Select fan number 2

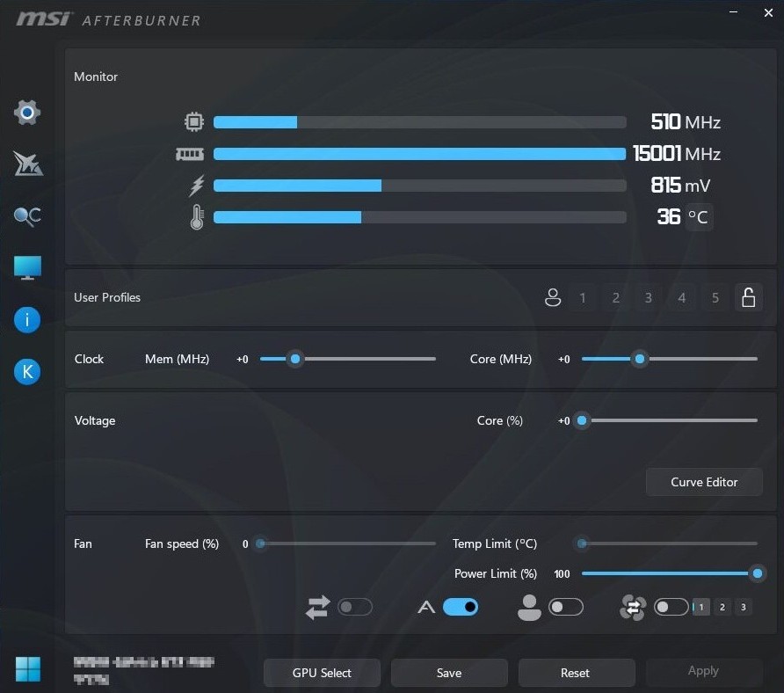pos(722,607)
